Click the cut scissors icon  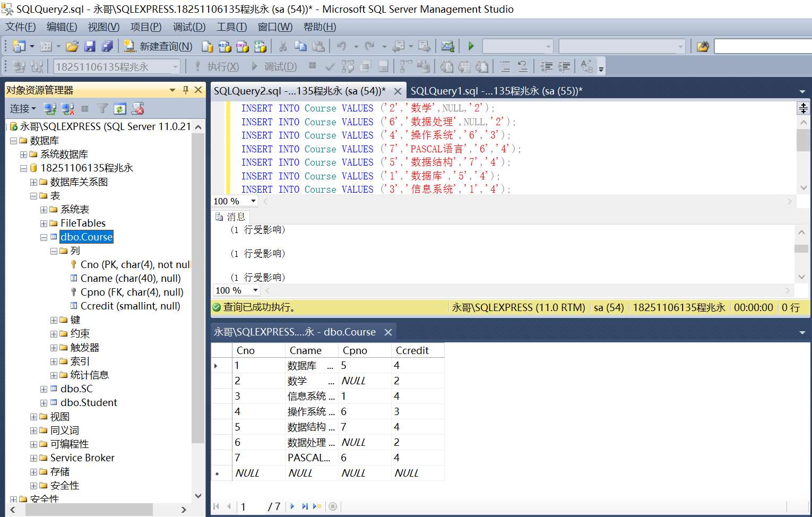(283, 47)
